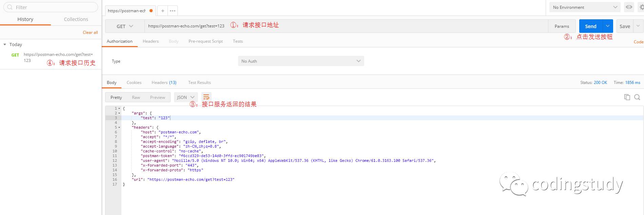Click the "postman-token" line in response
Image resolution: width=644 pixels, height=215 pixels.
click(x=203, y=156)
